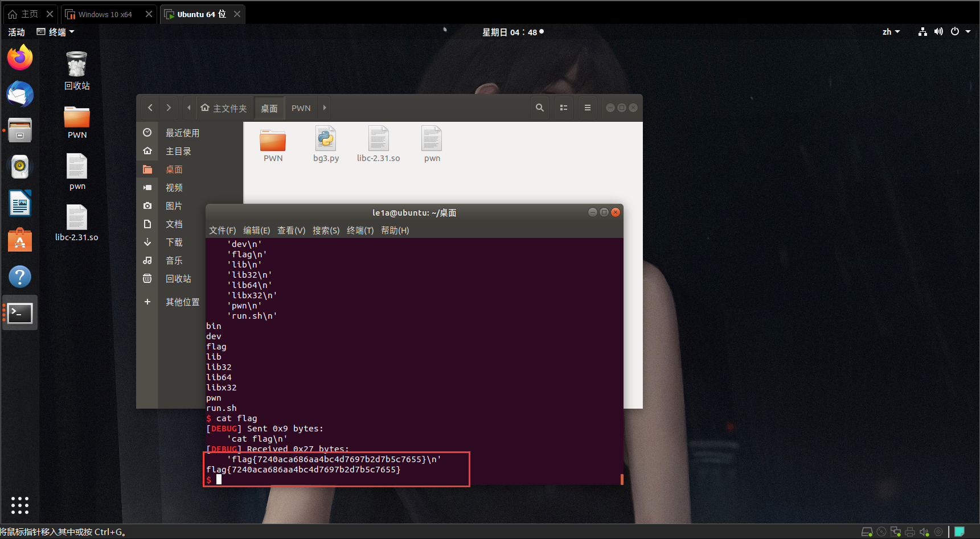
Task: Select pwn file in file manager window
Action: click(x=432, y=145)
